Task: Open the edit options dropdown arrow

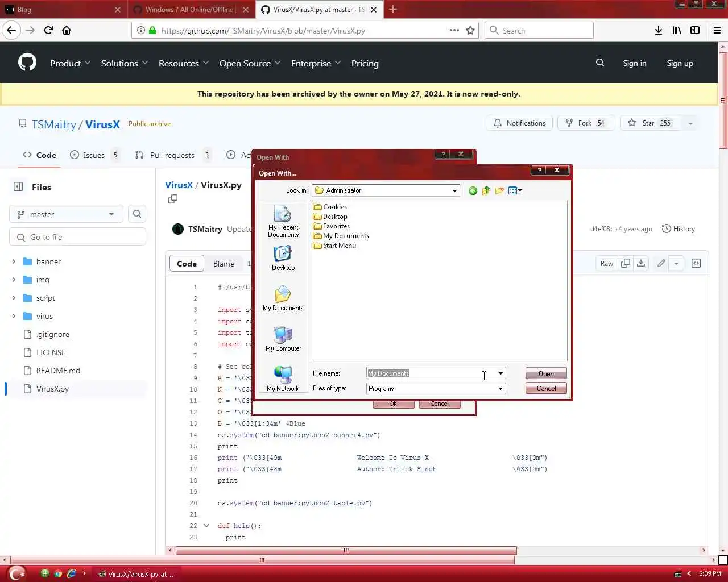Action: coord(676,263)
